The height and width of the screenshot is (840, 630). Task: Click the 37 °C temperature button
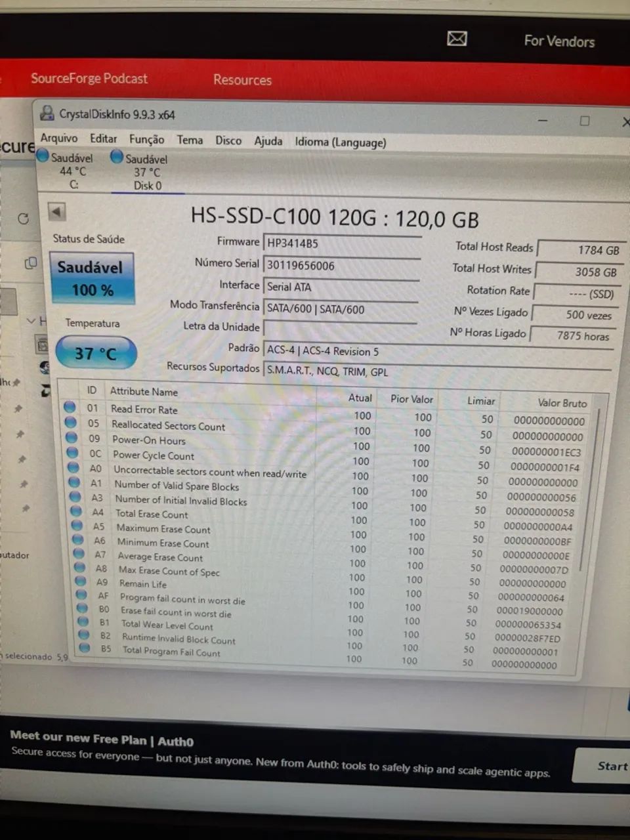[96, 353]
